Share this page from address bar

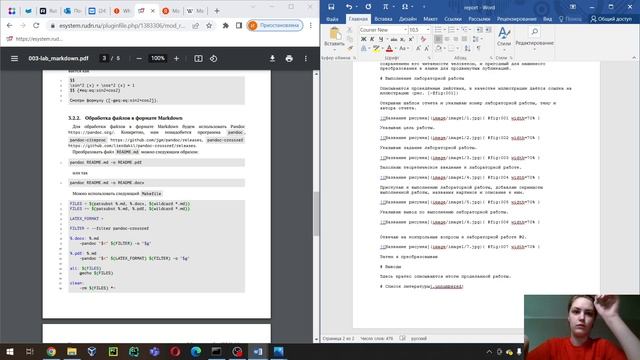tap(196, 25)
